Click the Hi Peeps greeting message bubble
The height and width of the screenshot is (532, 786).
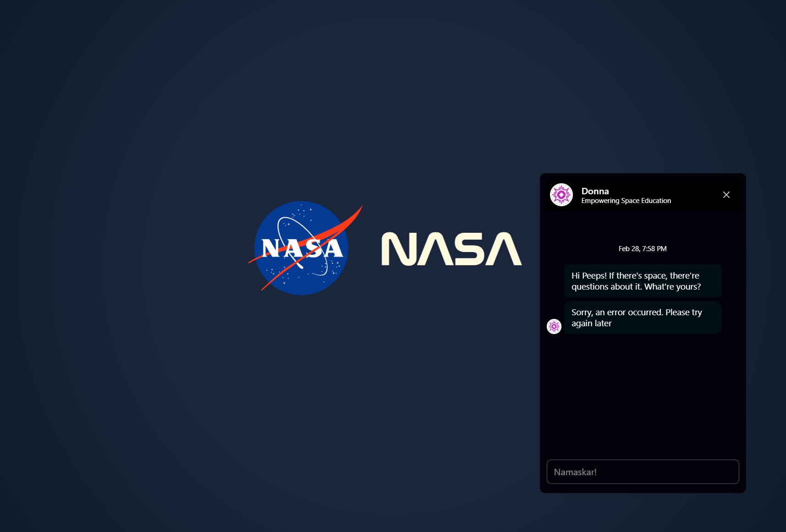click(x=643, y=281)
